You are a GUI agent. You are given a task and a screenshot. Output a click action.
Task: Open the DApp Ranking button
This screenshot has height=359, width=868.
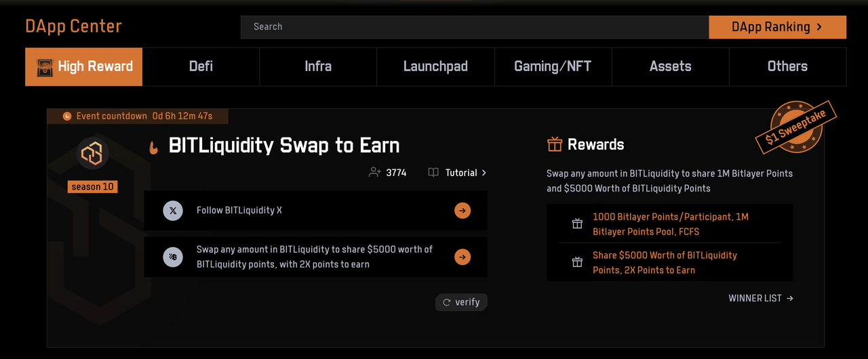pyautogui.click(x=777, y=27)
